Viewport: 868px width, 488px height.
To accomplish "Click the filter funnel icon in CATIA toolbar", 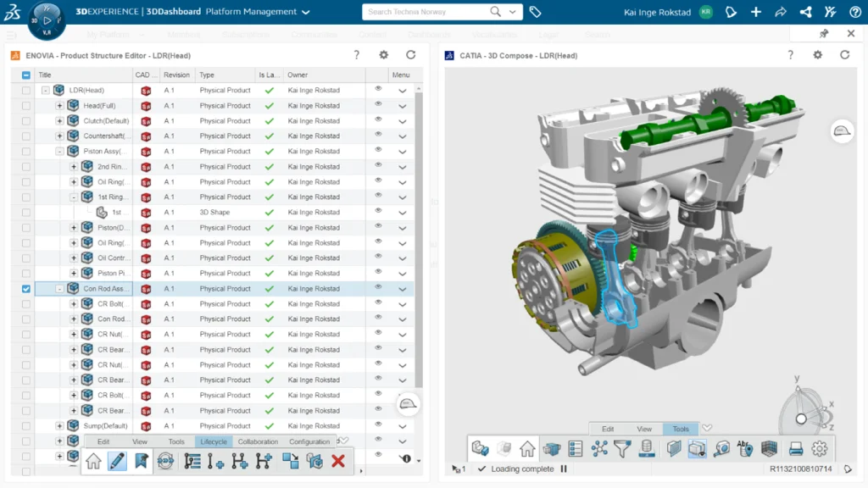I will pos(623,449).
